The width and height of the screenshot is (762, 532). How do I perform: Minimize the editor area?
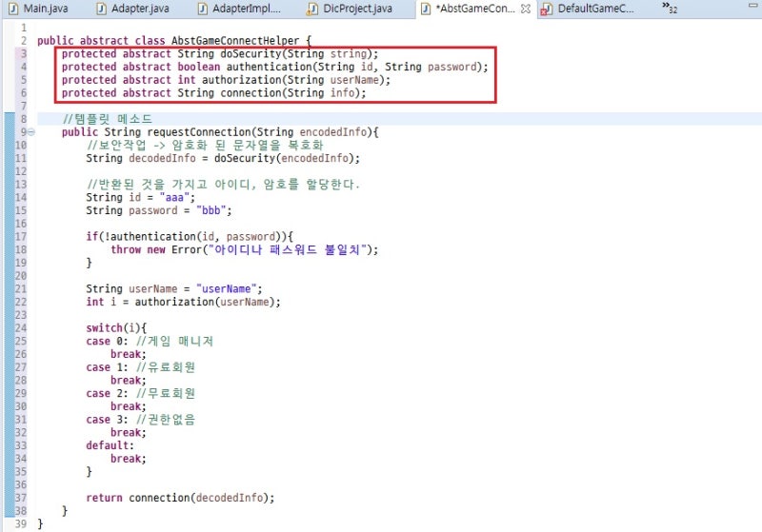[x=752, y=5]
